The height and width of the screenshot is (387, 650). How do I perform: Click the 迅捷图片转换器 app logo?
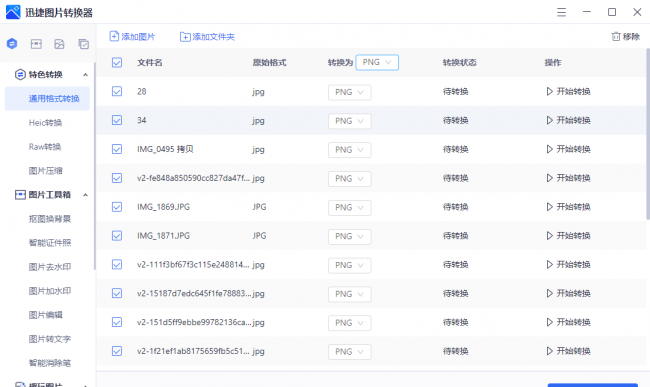coord(13,12)
